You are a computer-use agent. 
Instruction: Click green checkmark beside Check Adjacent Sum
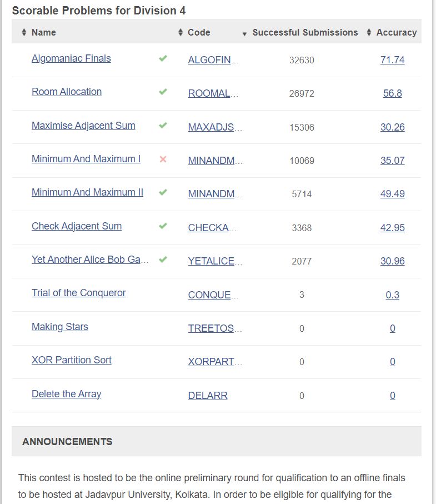163,226
